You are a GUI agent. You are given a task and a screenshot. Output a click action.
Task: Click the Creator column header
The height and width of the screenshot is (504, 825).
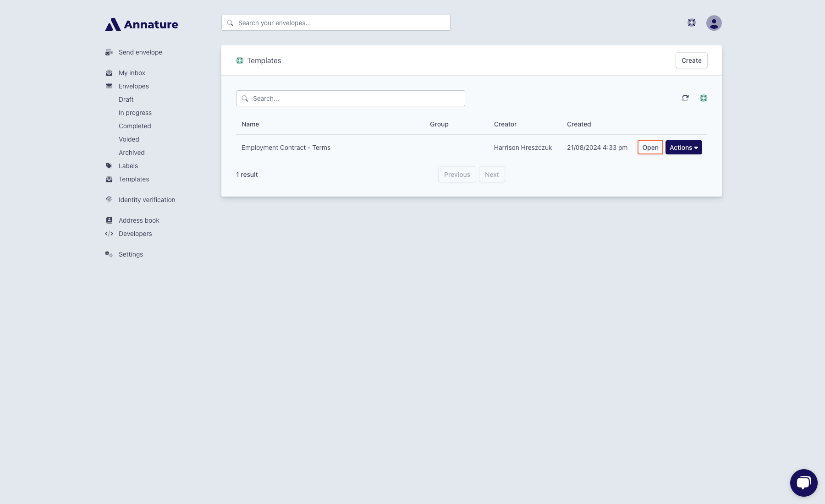(505, 124)
